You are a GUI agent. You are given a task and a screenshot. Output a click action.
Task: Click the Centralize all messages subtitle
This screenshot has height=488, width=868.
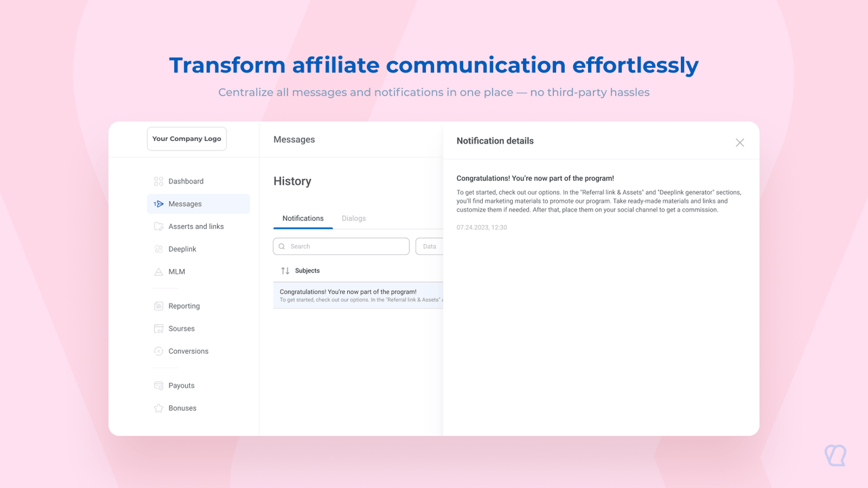point(434,92)
